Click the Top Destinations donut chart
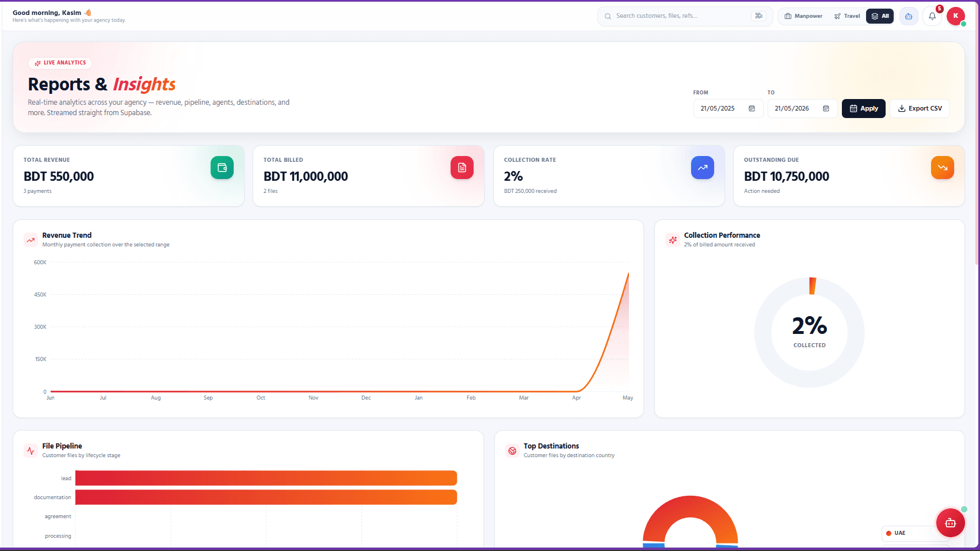This screenshot has width=980, height=551. click(690, 521)
